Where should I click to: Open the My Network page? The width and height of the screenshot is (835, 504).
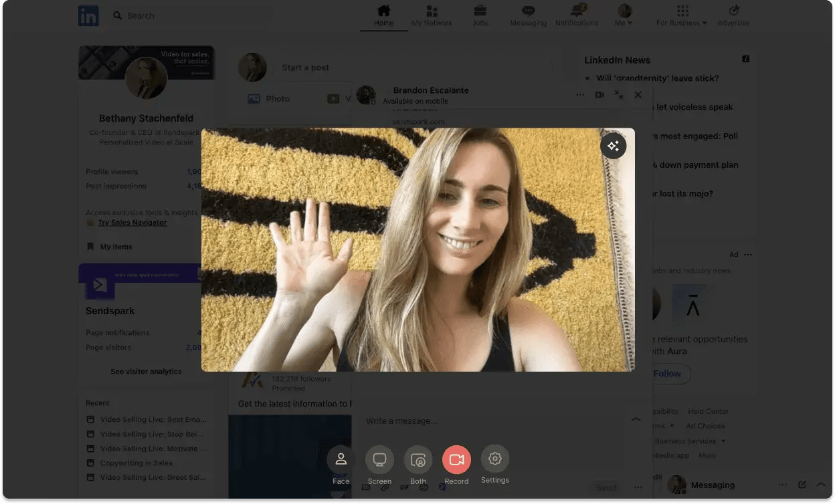pyautogui.click(x=432, y=15)
